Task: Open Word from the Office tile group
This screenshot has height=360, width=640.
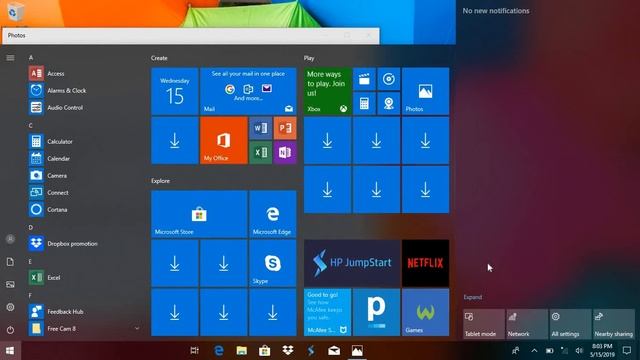Action: coord(260,128)
